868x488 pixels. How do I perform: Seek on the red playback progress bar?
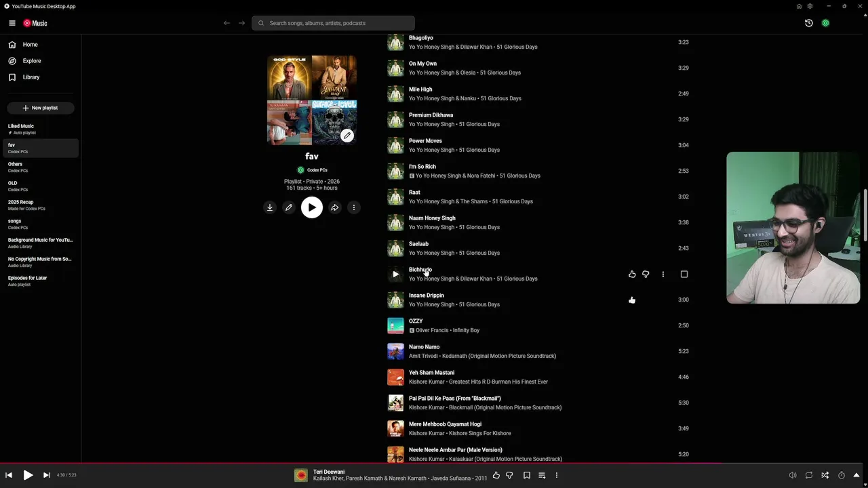coord(434,464)
